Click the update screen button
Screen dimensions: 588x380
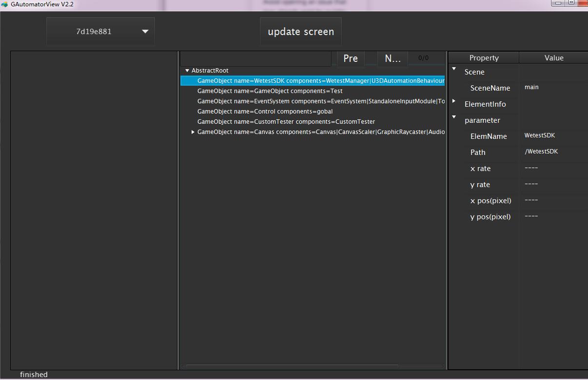click(x=300, y=31)
